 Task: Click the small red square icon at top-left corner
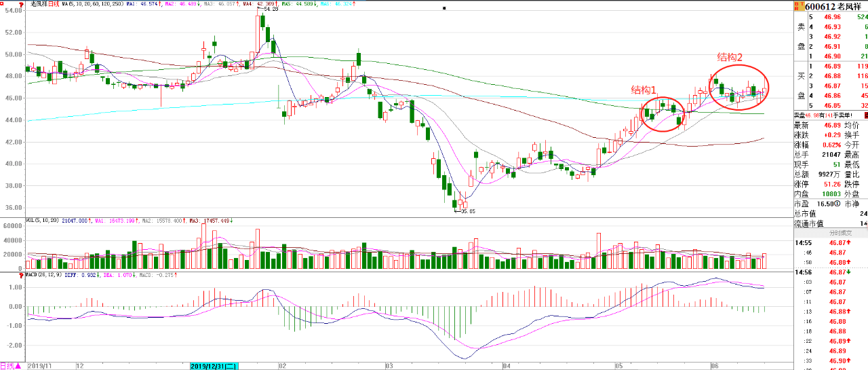pos(2,3)
